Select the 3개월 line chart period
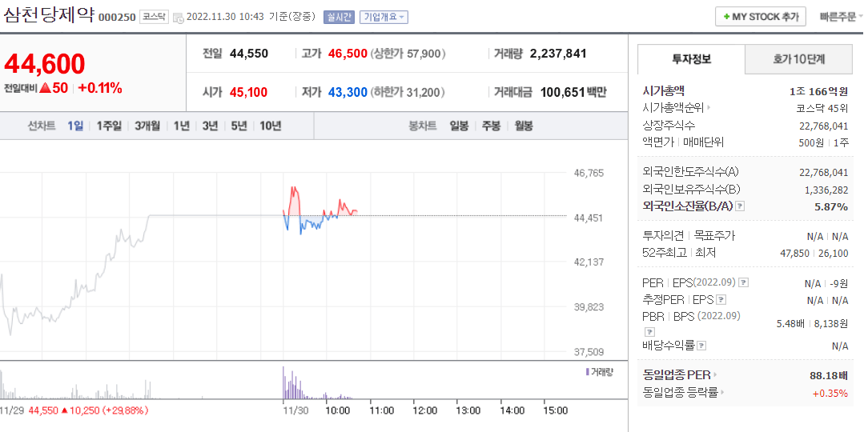868x432 pixels. [x=147, y=126]
